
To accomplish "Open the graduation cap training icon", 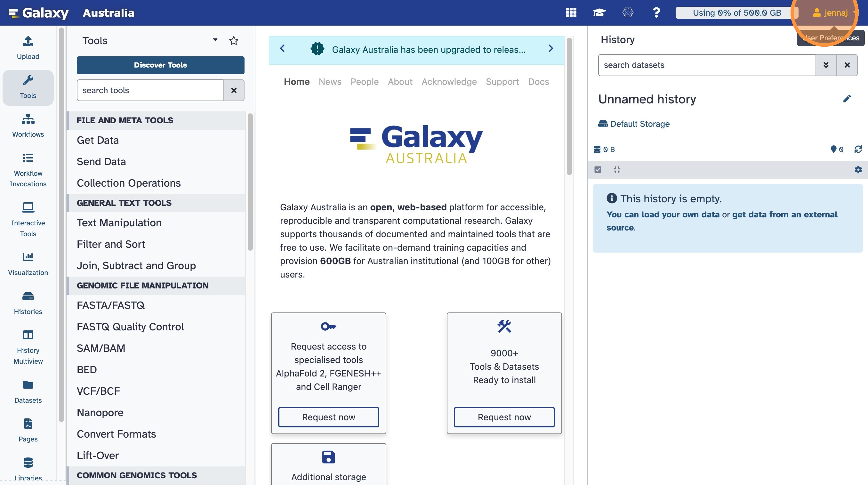I will coord(599,13).
